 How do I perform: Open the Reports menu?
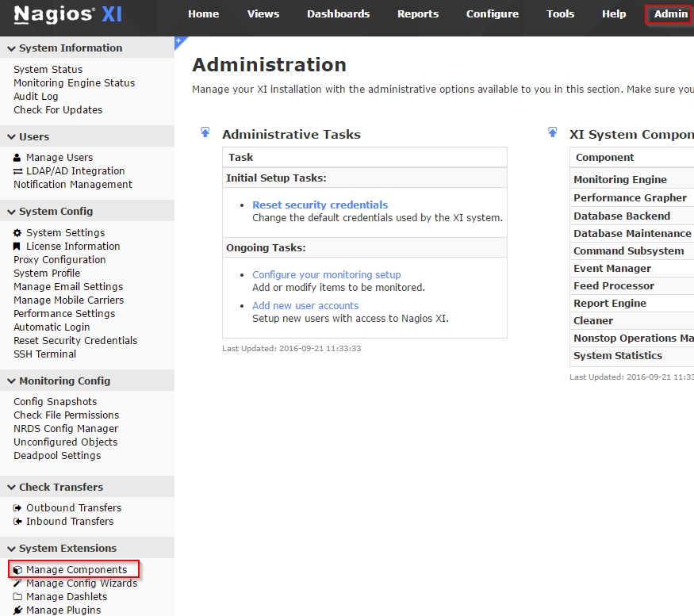[x=418, y=14]
